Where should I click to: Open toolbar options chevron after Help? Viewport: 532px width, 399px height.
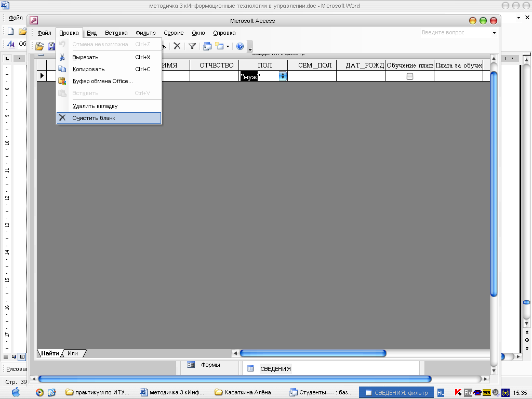point(250,47)
